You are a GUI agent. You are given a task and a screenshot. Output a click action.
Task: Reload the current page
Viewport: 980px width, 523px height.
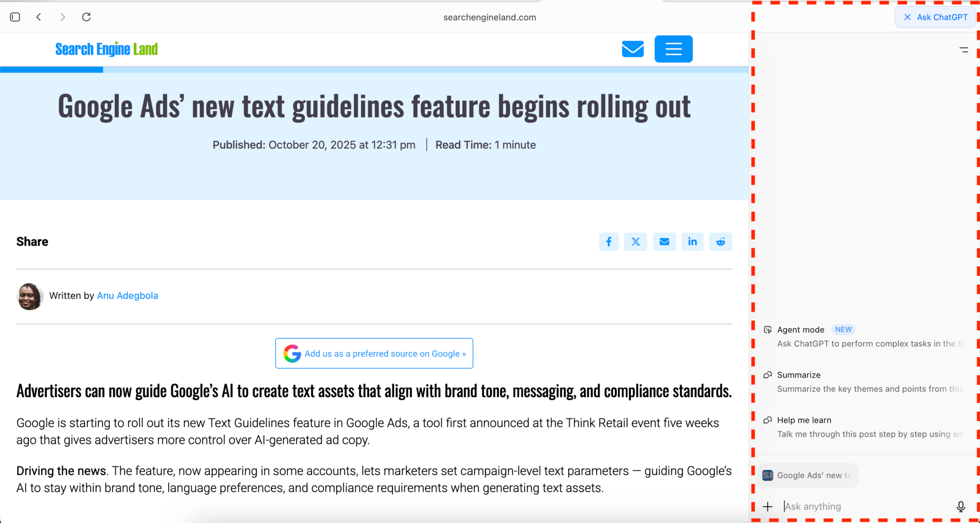tap(86, 17)
